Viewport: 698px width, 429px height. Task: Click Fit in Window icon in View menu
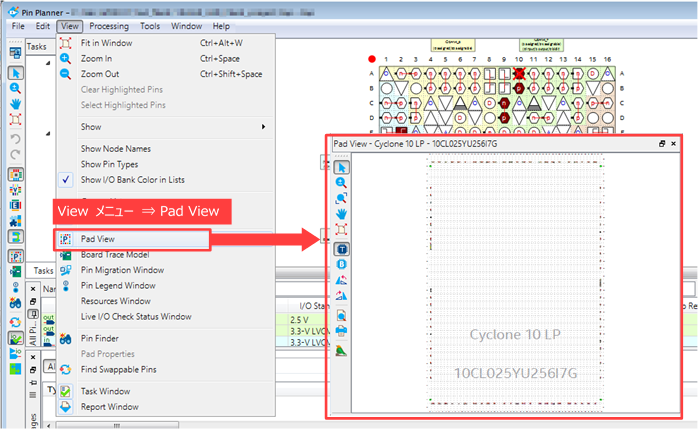pyautogui.click(x=66, y=43)
